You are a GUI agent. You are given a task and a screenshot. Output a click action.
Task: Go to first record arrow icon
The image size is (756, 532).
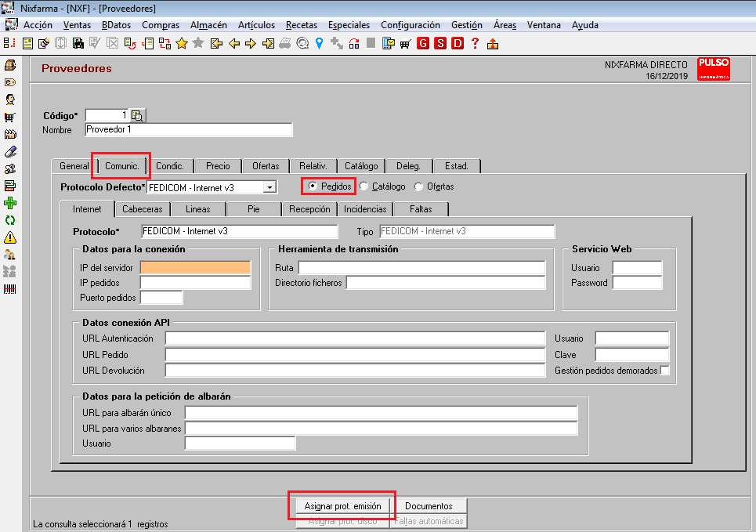(216, 43)
